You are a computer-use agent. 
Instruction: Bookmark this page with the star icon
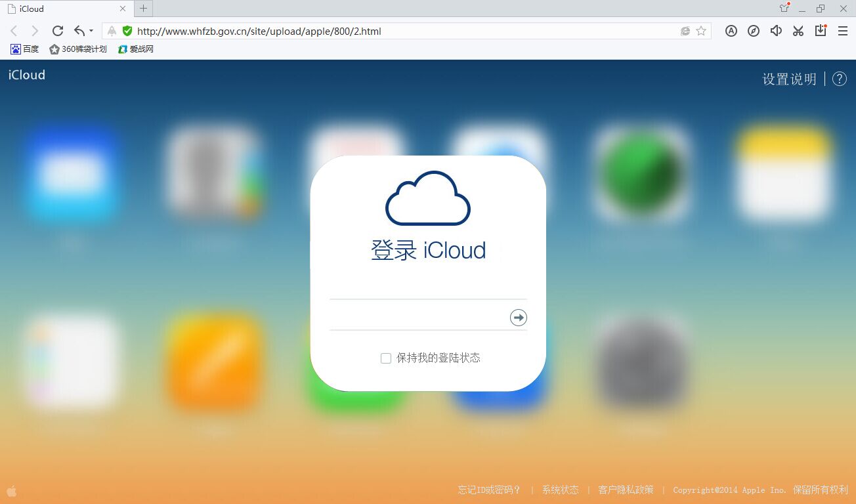(701, 31)
